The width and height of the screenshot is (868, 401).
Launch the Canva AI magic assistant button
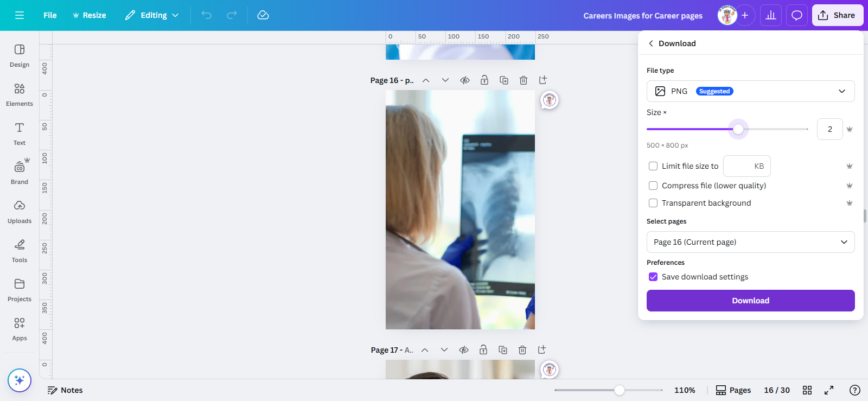pos(20,380)
